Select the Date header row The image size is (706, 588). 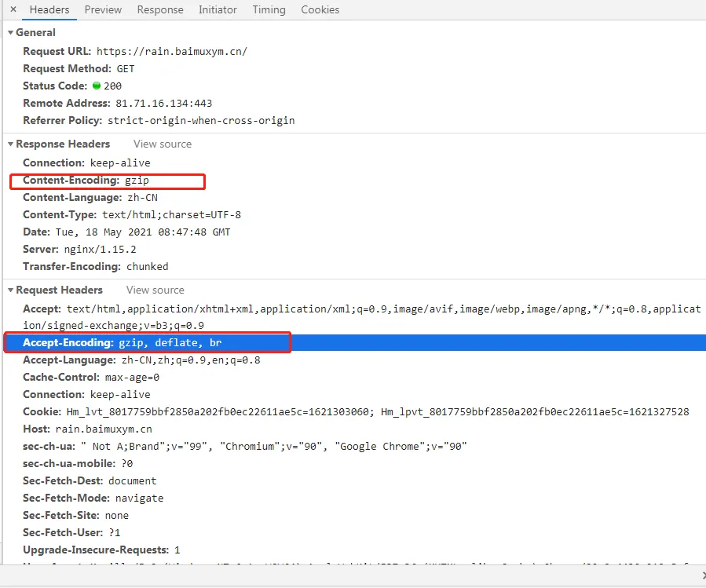[126, 232]
